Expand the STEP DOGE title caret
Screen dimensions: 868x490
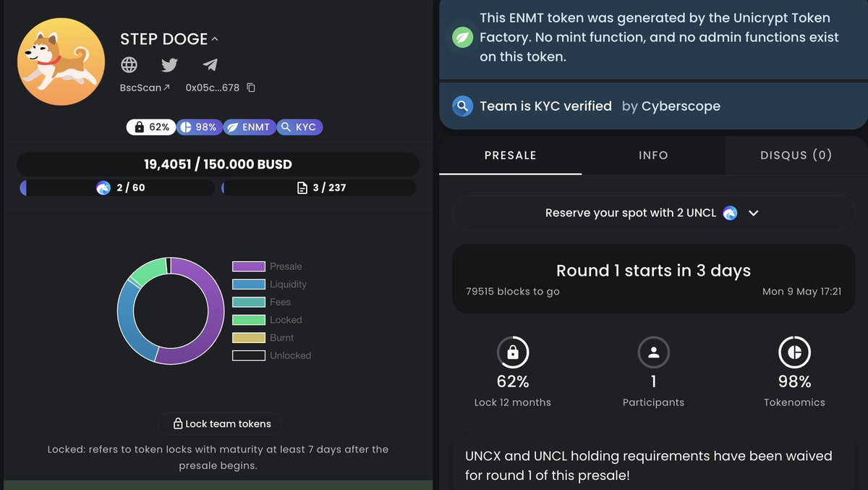click(215, 39)
